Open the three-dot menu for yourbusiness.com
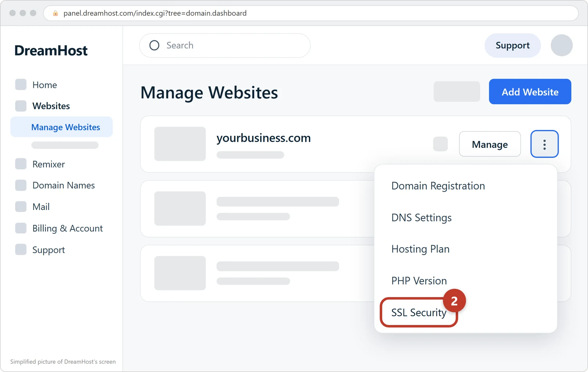 [x=544, y=144]
